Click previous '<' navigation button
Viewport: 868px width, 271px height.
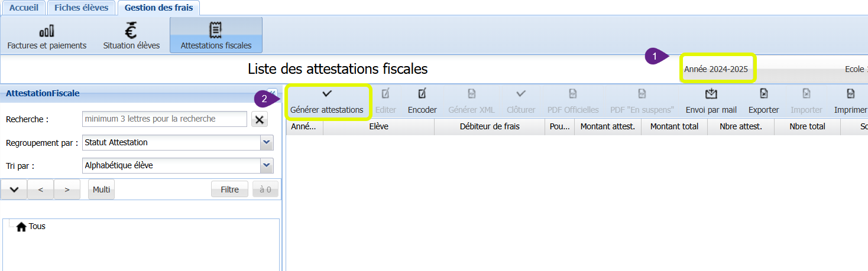[41, 190]
